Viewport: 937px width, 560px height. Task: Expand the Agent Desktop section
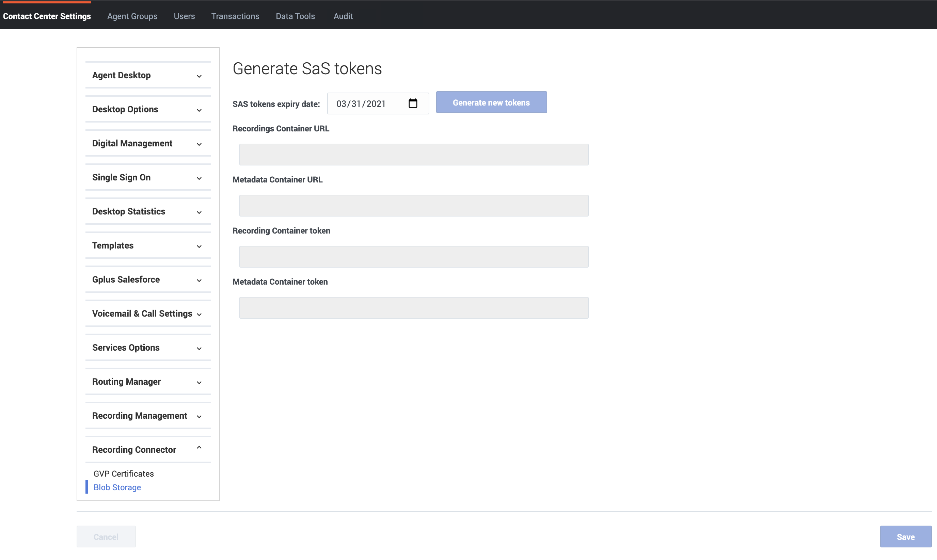(x=148, y=75)
